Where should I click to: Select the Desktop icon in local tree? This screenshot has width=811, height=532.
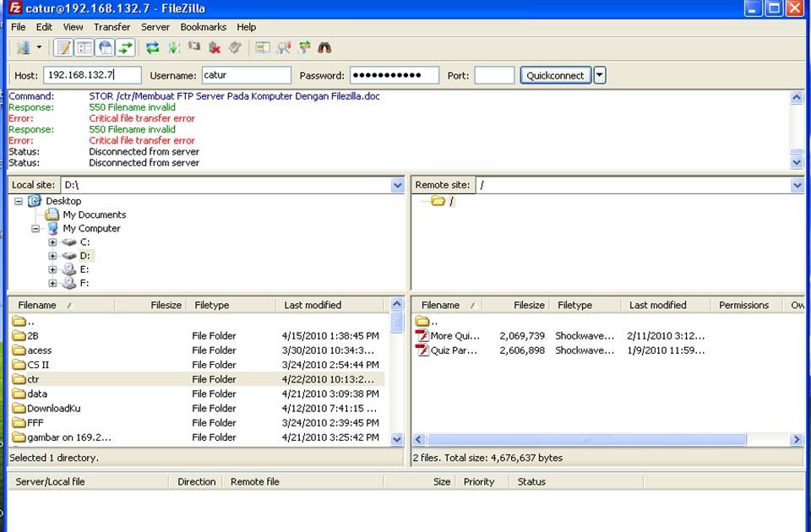click(x=35, y=201)
